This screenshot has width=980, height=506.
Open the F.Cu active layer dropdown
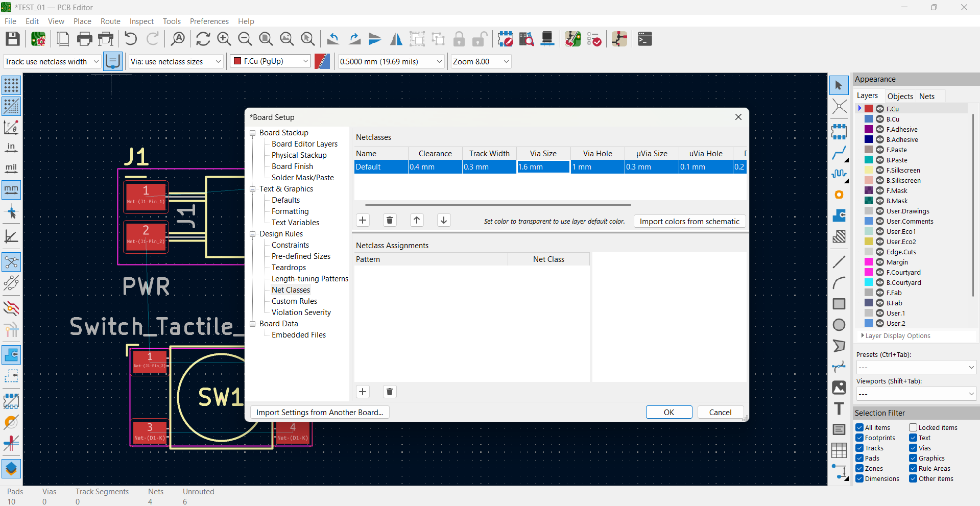(x=270, y=61)
